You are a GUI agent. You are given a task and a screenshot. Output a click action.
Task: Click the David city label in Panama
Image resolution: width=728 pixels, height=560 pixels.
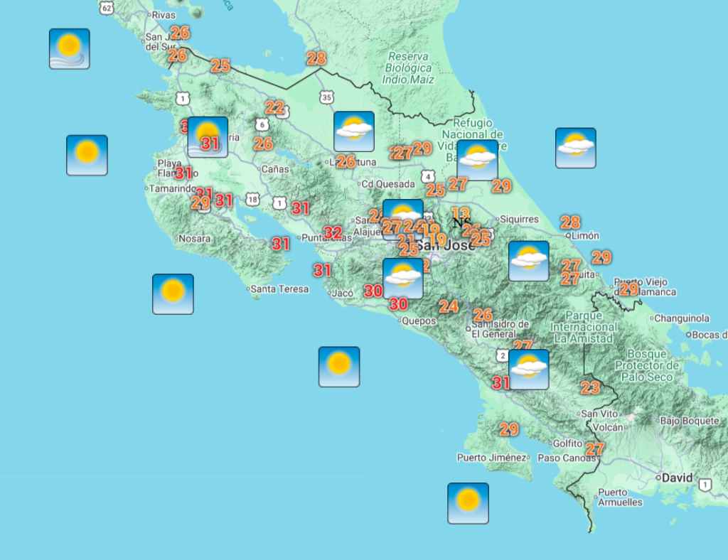pyautogui.click(x=677, y=478)
